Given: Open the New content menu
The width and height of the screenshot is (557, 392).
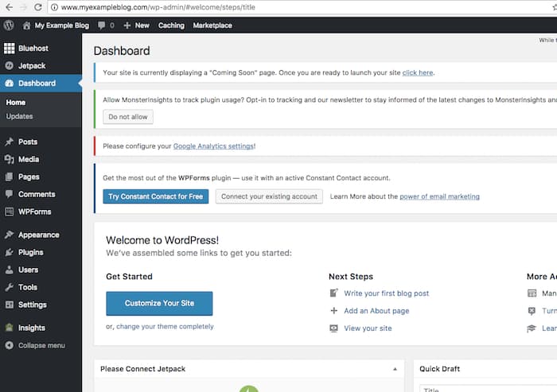Looking at the screenshot, I should [142, 25].
